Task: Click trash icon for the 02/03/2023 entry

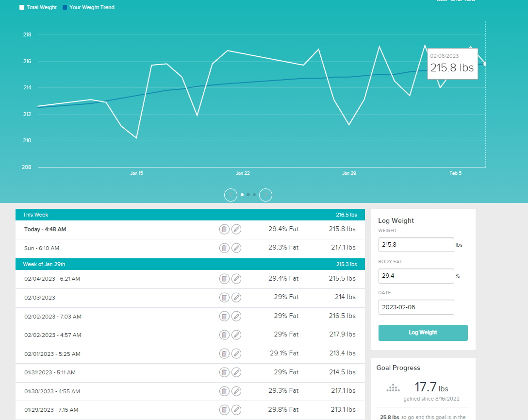Action: [224, 297]
